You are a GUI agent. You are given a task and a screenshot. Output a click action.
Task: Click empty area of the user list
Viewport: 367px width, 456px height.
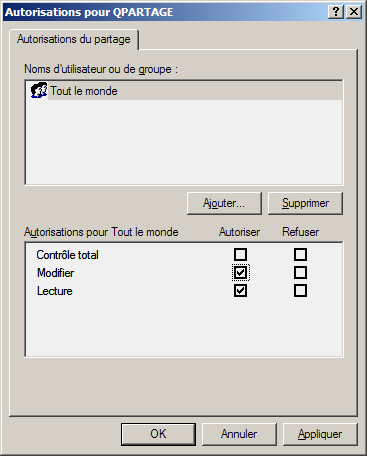pyautogui.click(x=184, y=142)
